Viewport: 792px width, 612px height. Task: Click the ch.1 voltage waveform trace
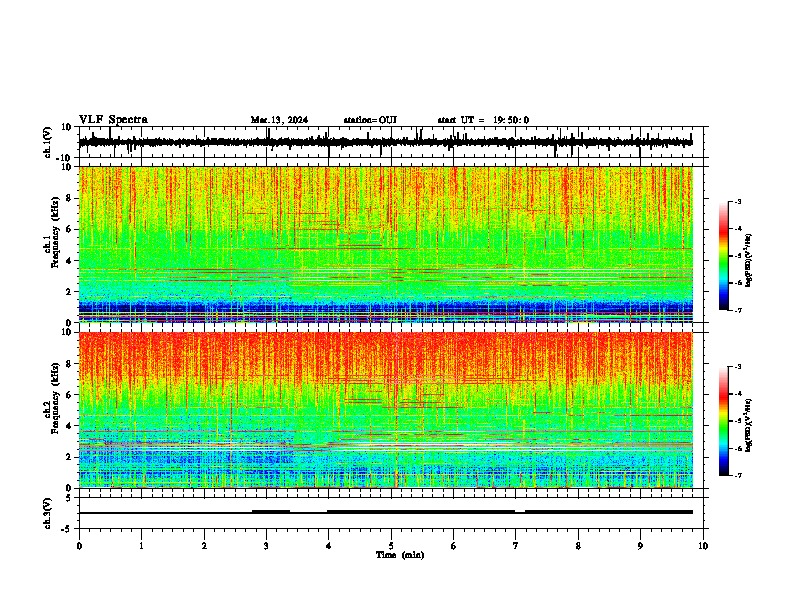coord(385,142)
